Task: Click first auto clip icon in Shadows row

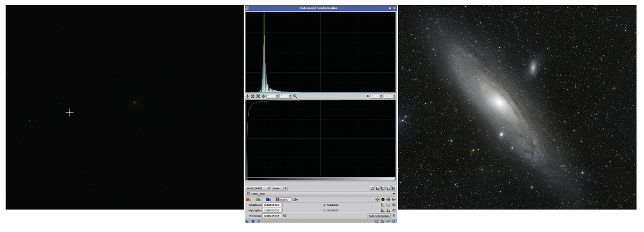Action: [383, 205]
